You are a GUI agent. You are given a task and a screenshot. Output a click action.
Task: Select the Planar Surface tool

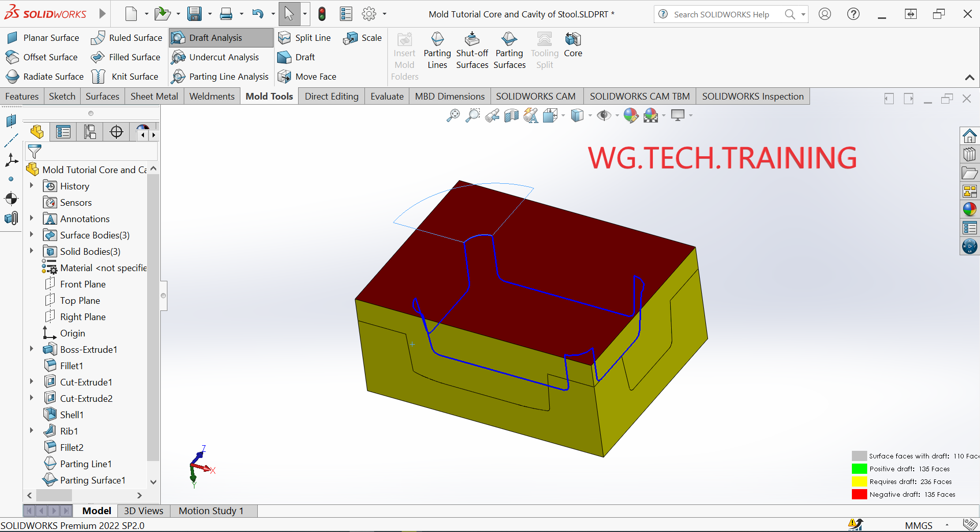pos(43,38)
